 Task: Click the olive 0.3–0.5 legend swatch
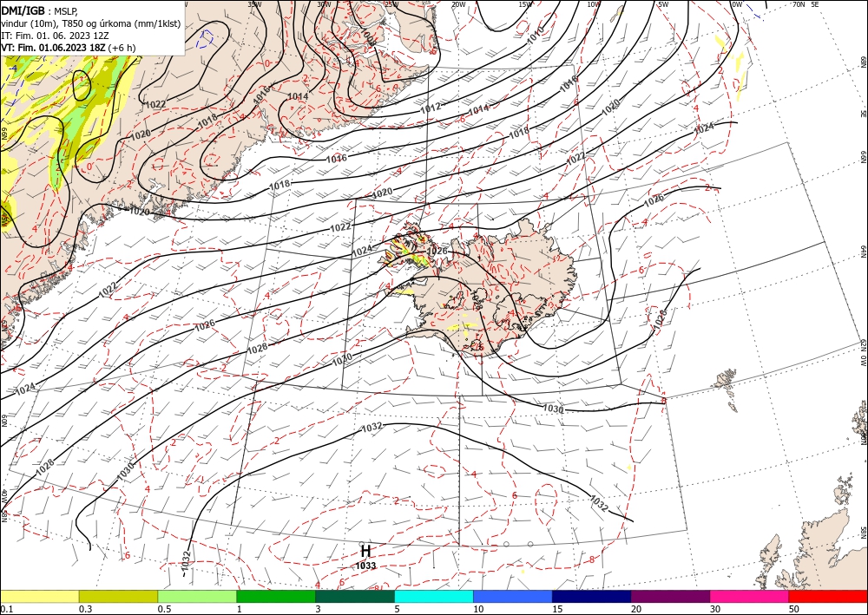pyautogui.click(x=118, y=596)
